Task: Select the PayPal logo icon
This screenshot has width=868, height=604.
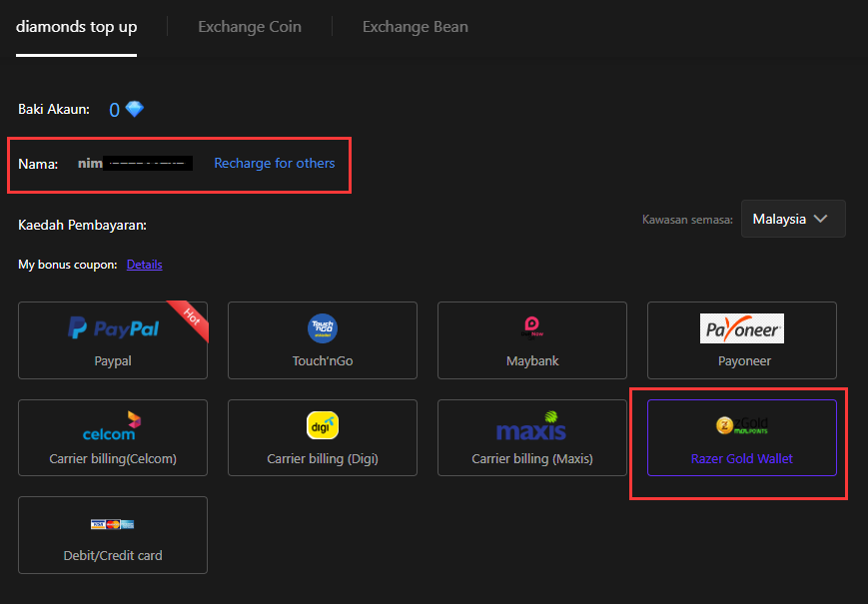Action: point(113,328)
